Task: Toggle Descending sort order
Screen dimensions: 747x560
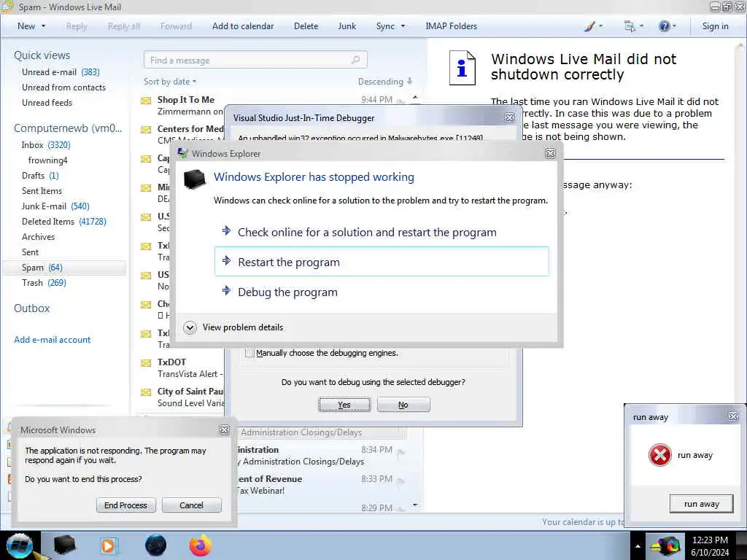Action: 385,82
